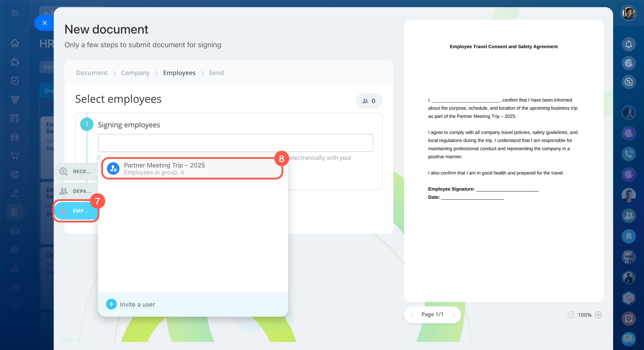This screenshot has width=644, height=350.
Task: Open the bookmark icon in right panel
Action: click(x=629, y=236)
